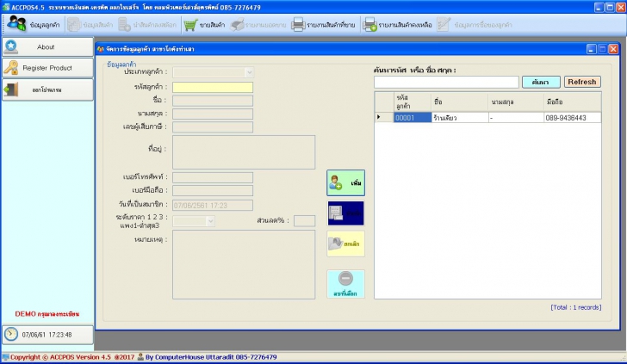Screen dimensions: 627x364
Task: Click the mobile number field
Action: [213, 190]
